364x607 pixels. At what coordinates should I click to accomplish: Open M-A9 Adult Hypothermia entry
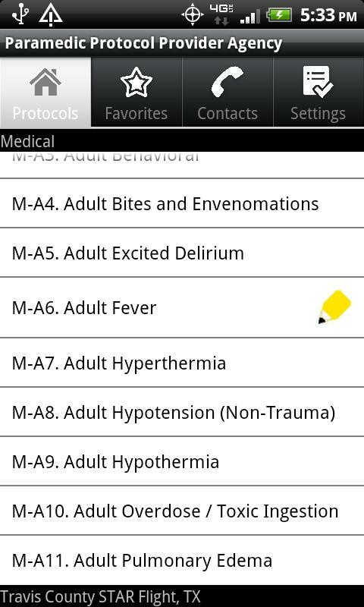(182, 461)
